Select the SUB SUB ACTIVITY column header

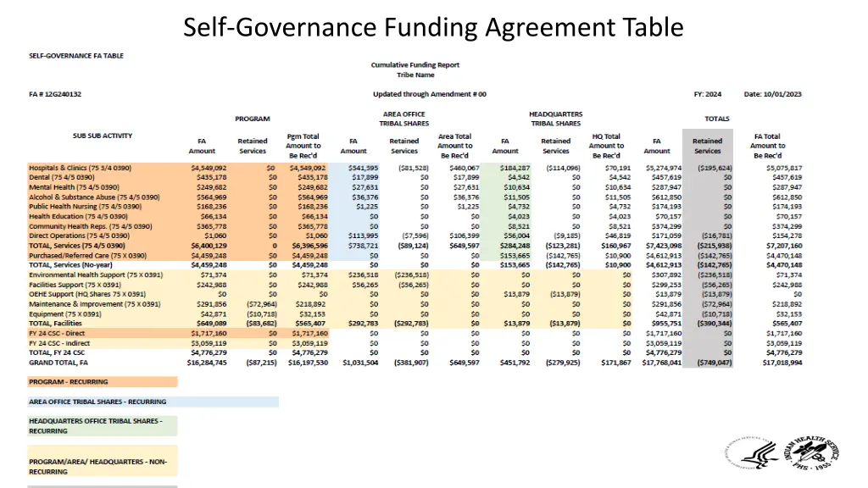tap(103, 136)
